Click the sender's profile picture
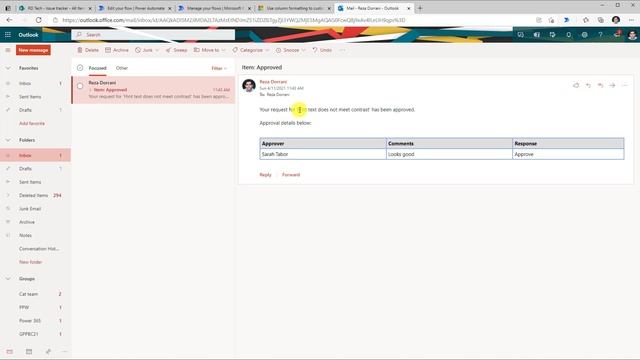The height and width of the screenshot is (360, 640). [x=249, y=86]
